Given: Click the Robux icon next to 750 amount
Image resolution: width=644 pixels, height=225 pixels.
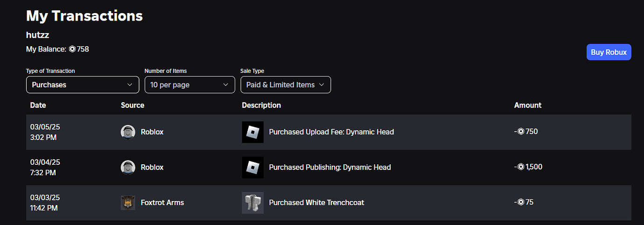Looking at the screenshot, I should coord(521,132).
